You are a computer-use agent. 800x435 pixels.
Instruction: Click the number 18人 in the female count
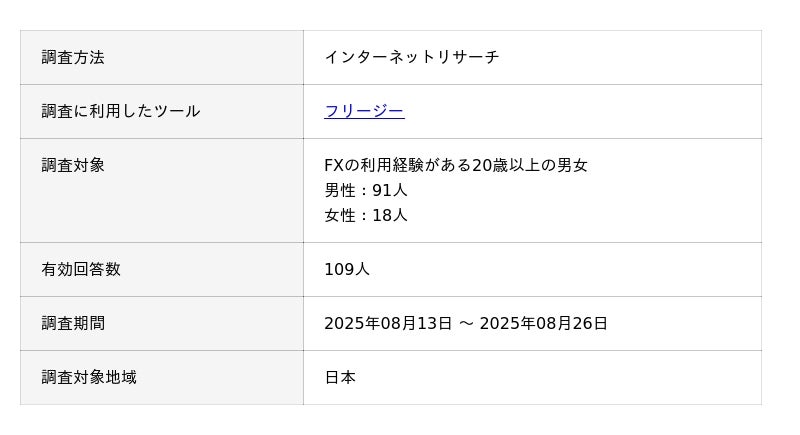click(x=390, y=215)
